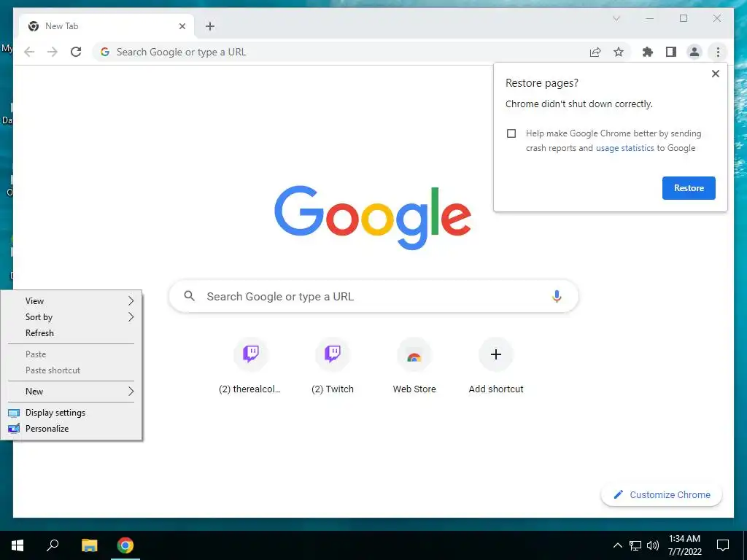Dismiss the Restore pages popup

715,74
